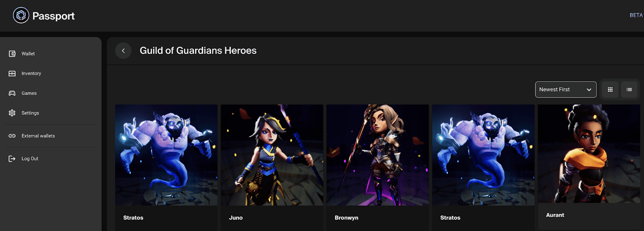Click the BETA label
Screen dimensions: 644x231
(x=636, y=15)
